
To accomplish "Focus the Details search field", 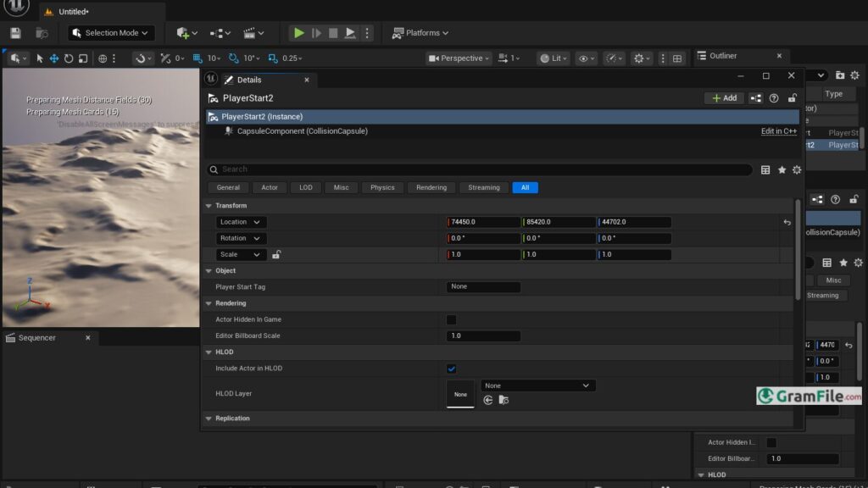I will point(480,169).
